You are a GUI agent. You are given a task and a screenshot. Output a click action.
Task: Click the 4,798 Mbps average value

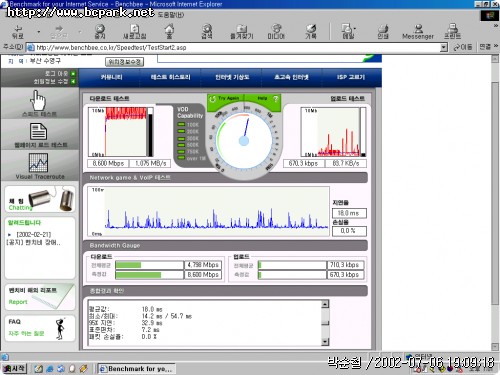pyautogui.click(x=203, y=265)
